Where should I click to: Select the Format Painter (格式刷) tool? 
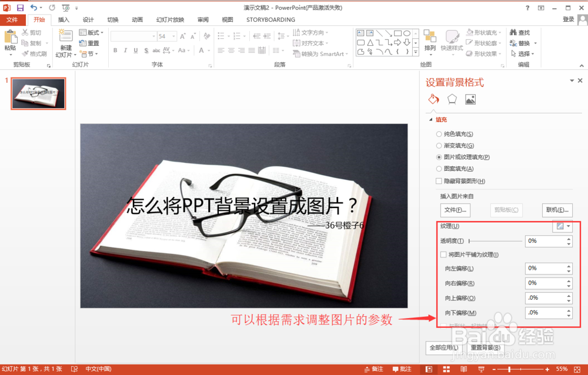tap(34, 53)
